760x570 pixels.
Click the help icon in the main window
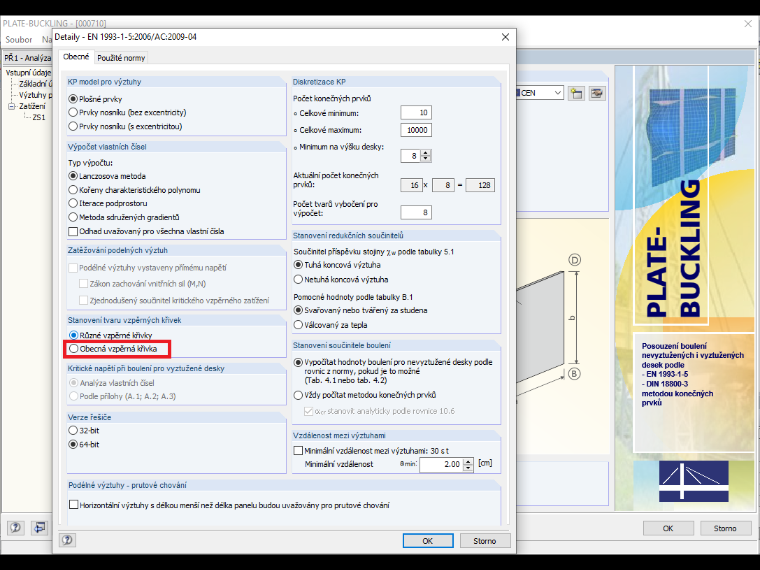[x=15, y=527]
